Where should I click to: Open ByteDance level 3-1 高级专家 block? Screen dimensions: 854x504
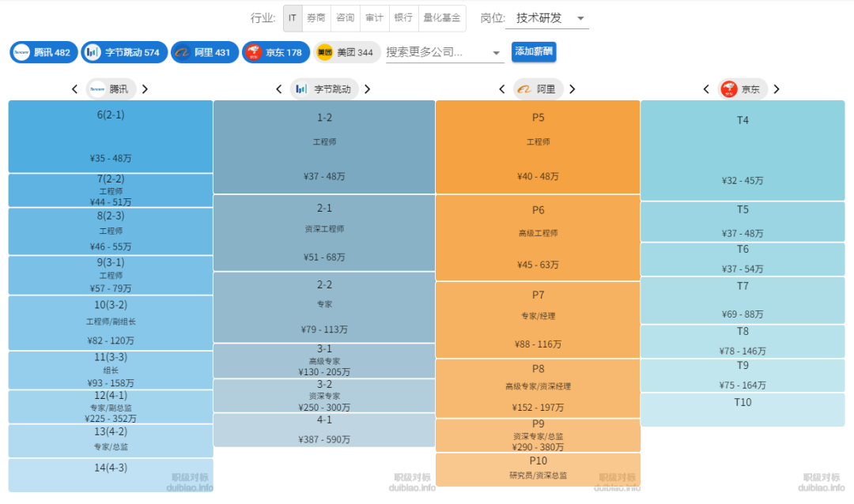324,361
